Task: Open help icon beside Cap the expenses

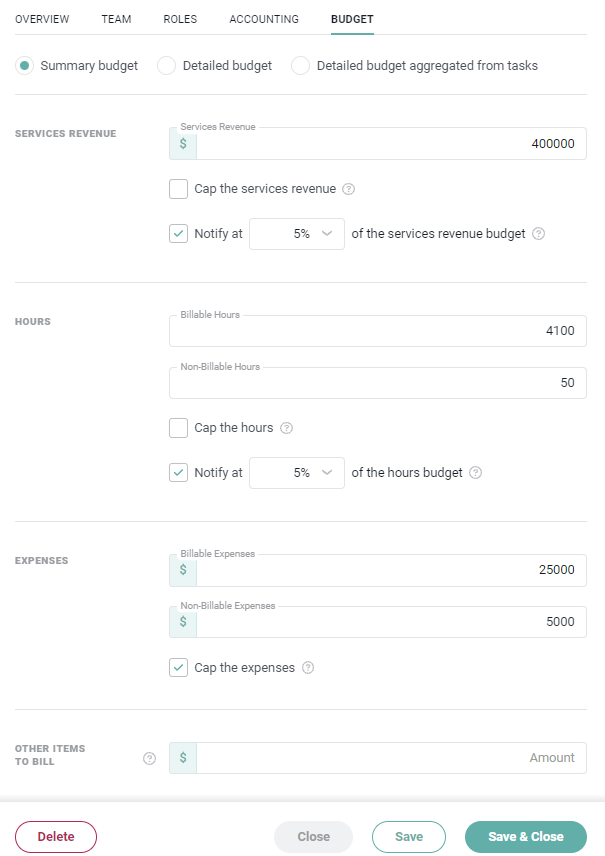Action: (308, 668)
